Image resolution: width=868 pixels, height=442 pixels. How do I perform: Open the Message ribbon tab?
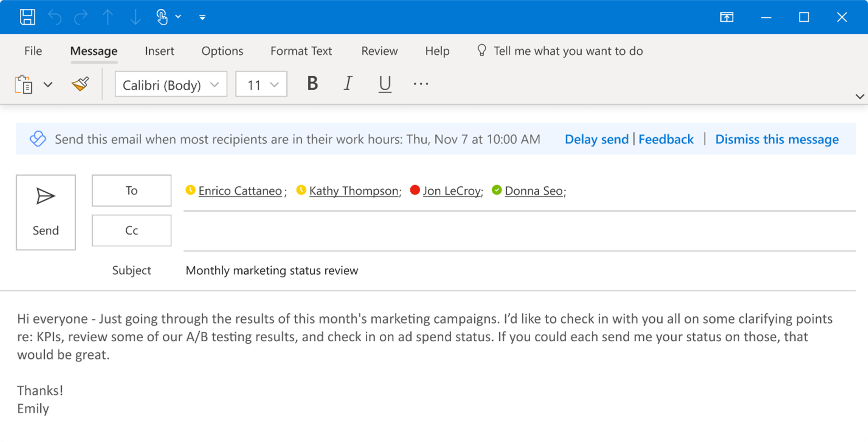tap(93, 51)
